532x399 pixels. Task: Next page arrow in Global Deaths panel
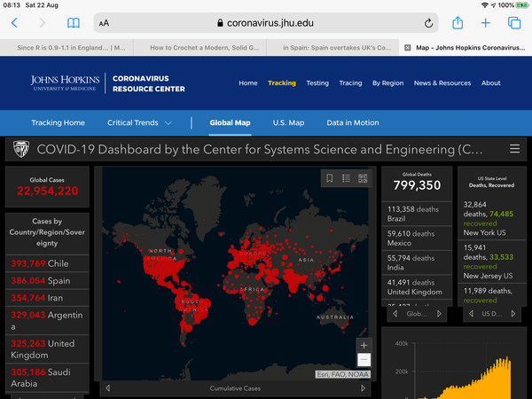440,314
